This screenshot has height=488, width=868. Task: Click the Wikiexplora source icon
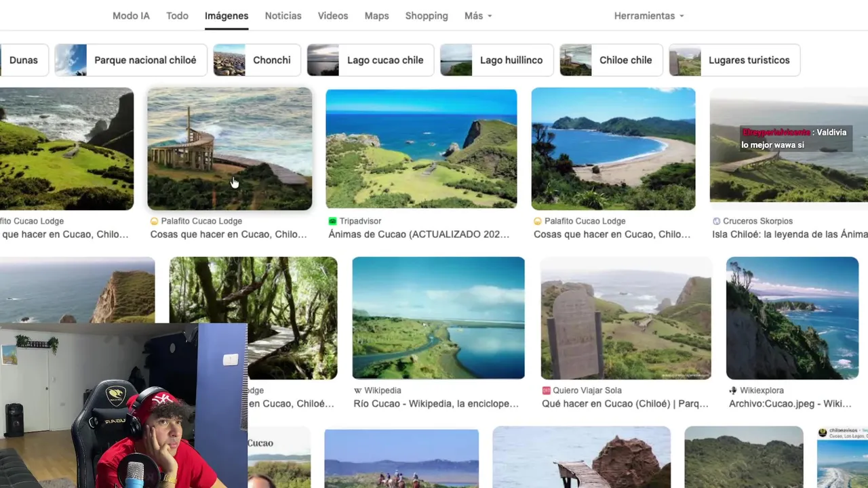point(733,390)
